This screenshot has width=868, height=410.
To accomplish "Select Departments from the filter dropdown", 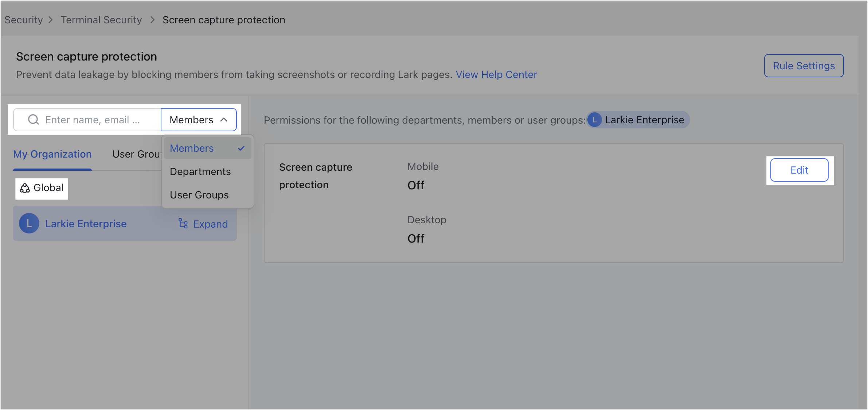I will pos(200,171).
